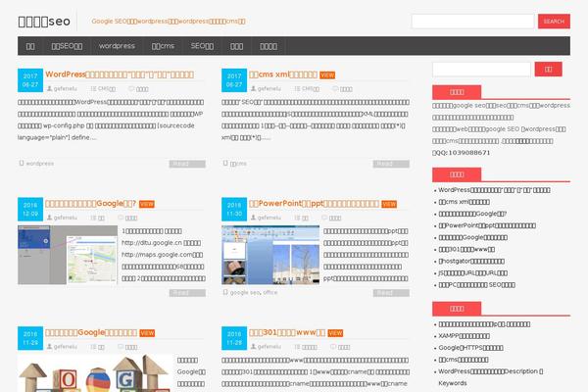Click VIEW badge on the cms xml post

[327, 75]
